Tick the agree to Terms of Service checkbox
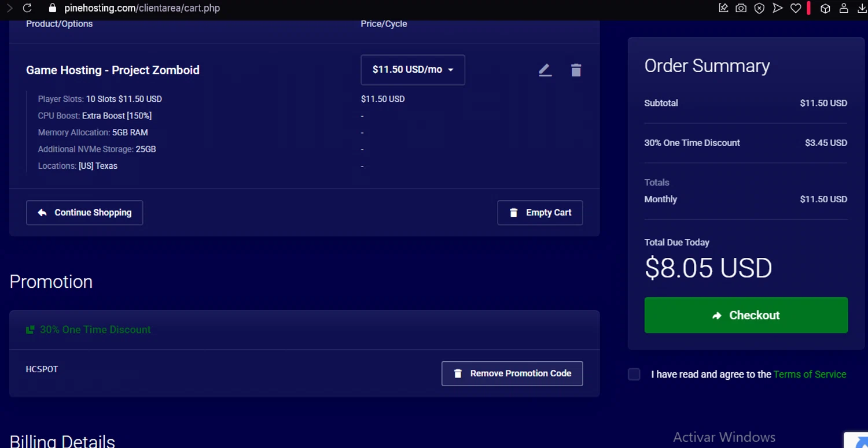868x448 pixels. 634,374
